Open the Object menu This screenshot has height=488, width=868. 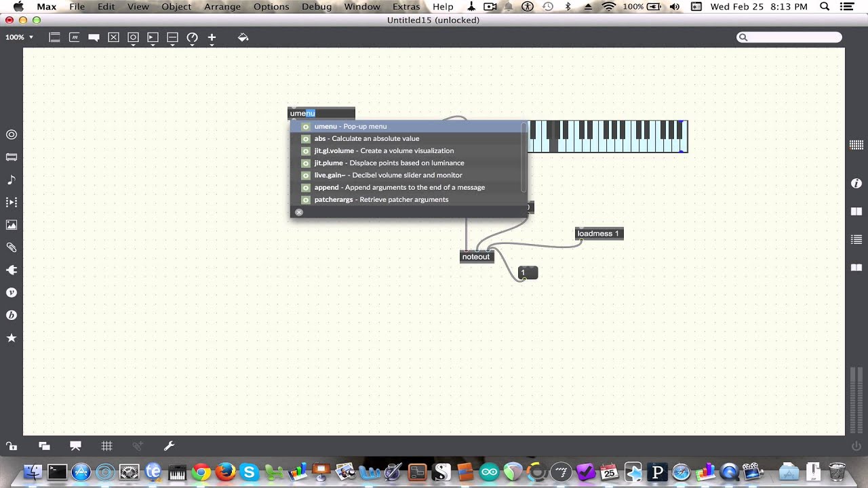(176, 7)
